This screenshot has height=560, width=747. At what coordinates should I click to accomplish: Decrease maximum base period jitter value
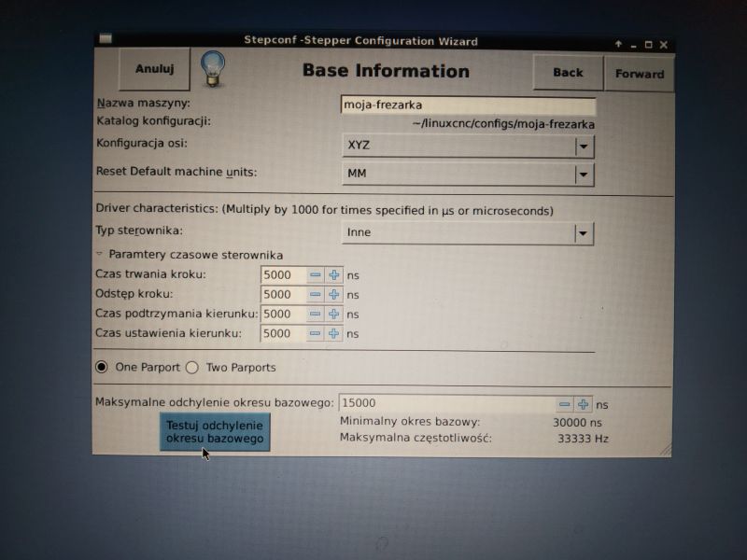(564, 404)
